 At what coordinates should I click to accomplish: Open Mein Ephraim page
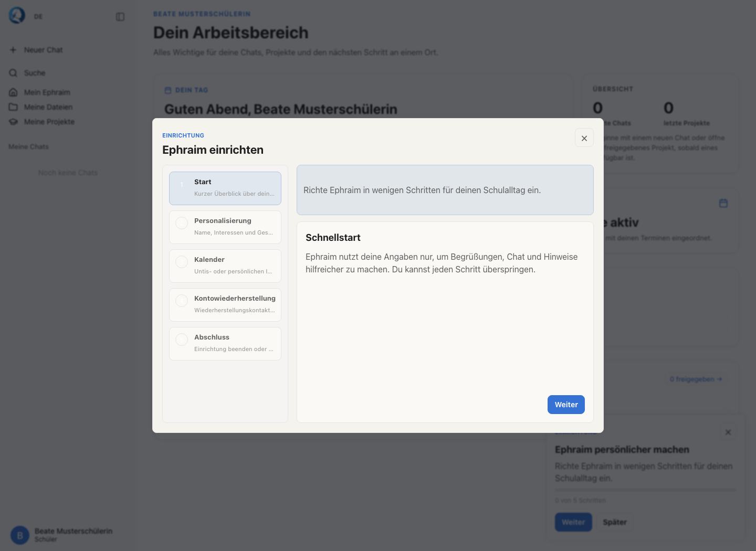(47, 92)
